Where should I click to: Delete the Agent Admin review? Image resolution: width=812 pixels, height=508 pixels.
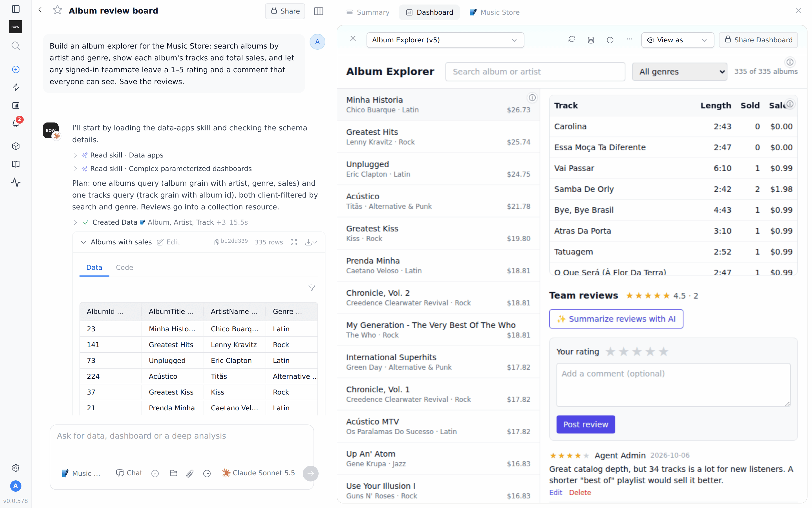click(x=580, y=492)
